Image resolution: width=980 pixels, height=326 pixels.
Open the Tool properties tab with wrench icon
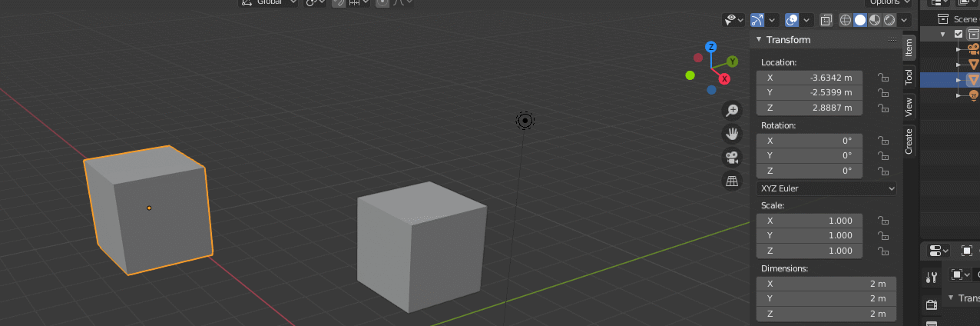(x=932, y=278)
